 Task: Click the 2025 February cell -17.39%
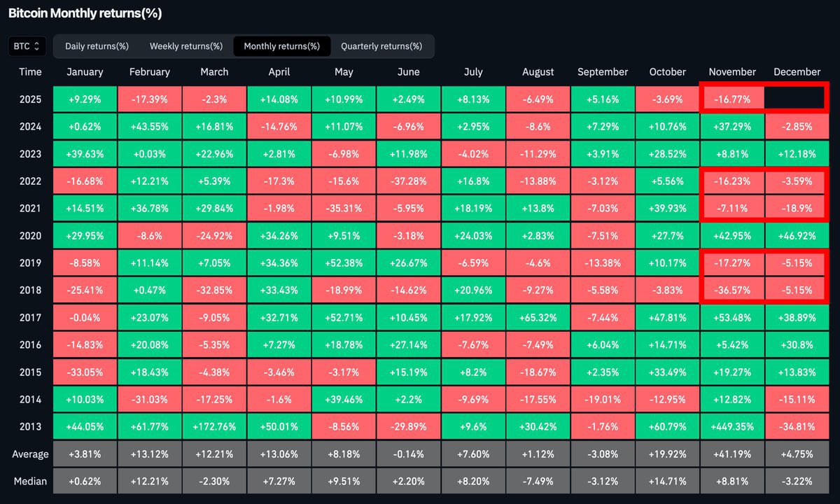[x=150, y=99]
